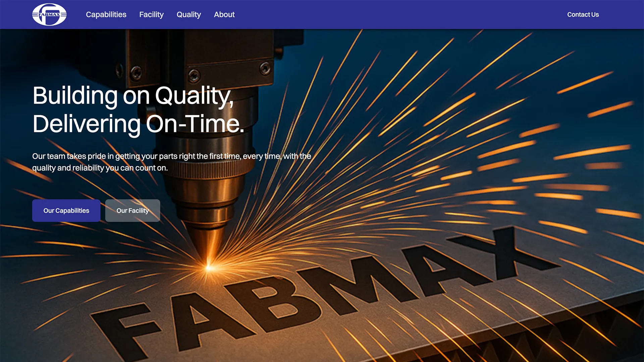Open the Capabilities menu item
Screen dimensions: 644x362
coord(106,14)
